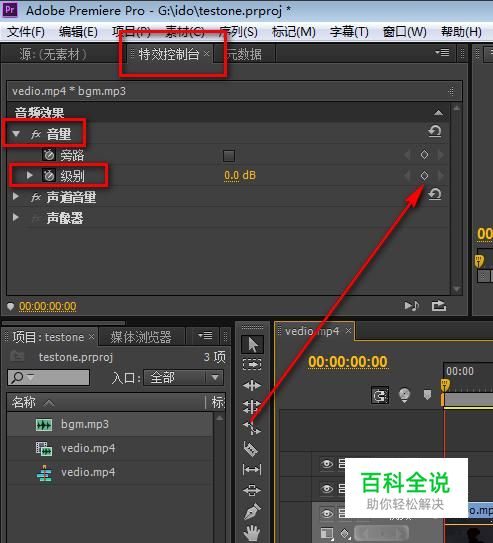493x543 pixels.
Task: Select the Razor blade tool
Action: [x=251, y=449]
